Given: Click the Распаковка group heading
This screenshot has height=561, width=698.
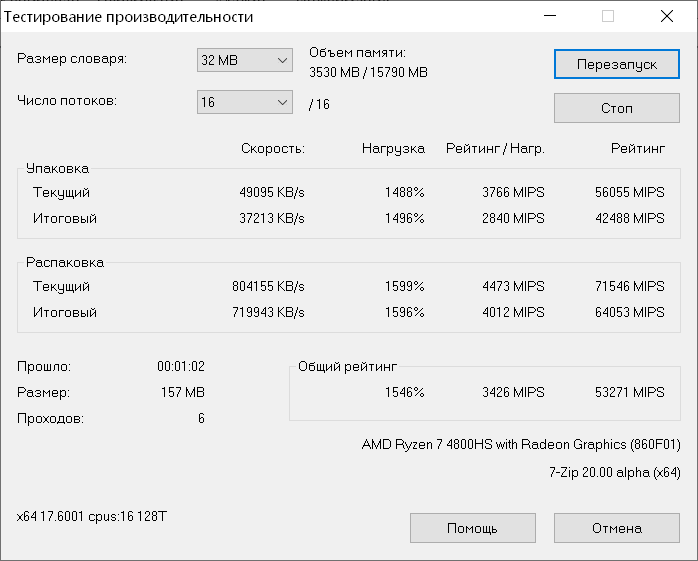Looking at the screenshot, I should pos(64,262).
